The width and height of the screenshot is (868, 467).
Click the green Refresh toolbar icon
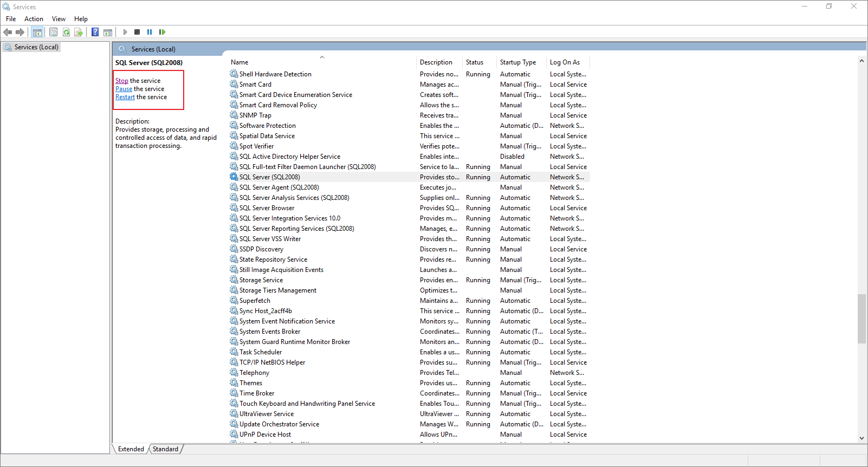(66, 33)
